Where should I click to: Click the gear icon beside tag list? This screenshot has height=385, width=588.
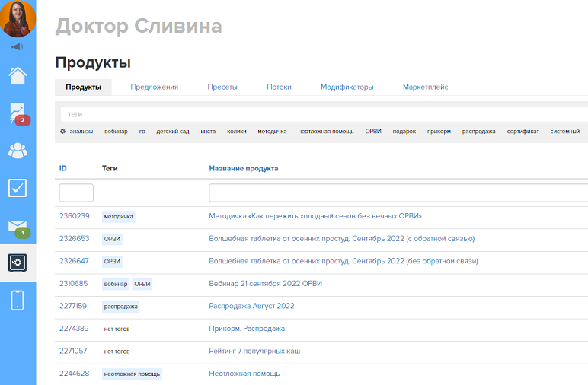[x=62, y=132]
